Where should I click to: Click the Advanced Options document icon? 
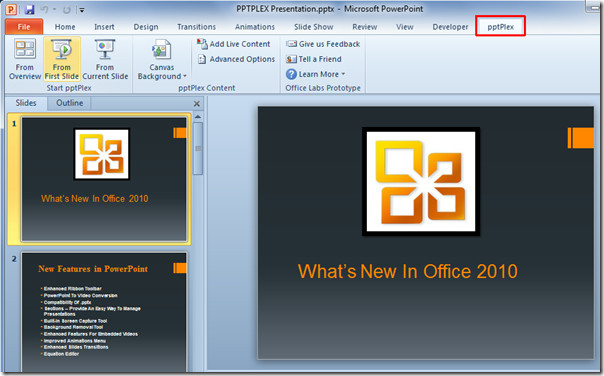tap(202, 59)
